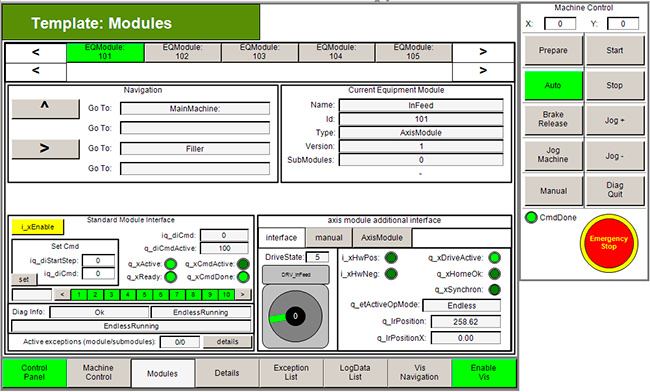The image size is (650, 392).
Task: Click the Brake Release button
Action: coord(553,119)
